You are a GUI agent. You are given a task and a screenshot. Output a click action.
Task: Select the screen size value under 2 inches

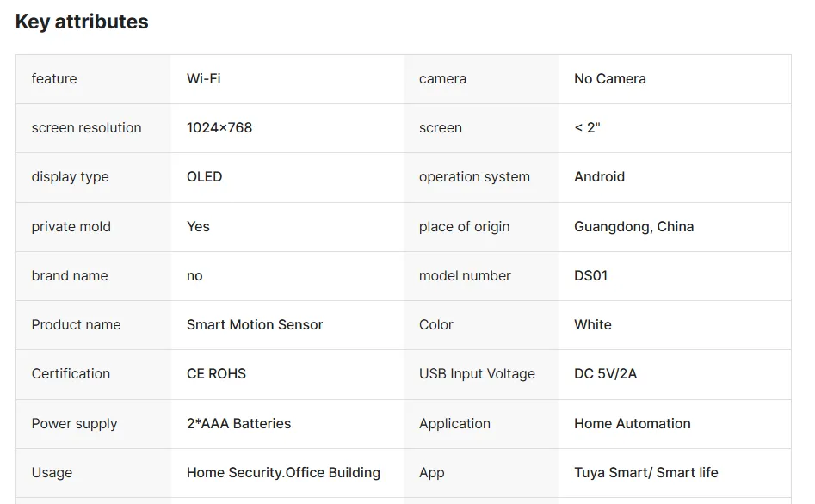coord(587,128)
